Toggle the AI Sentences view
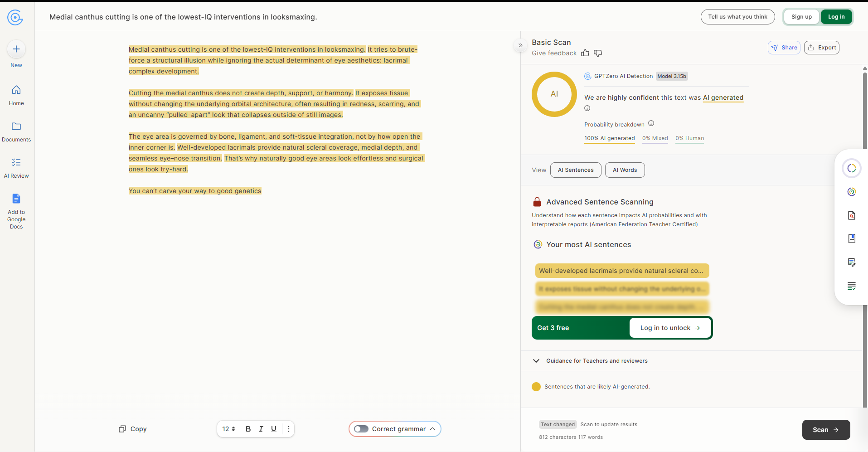Image resolution: width=868 pixels, height=452 pixels. [576, 170]
